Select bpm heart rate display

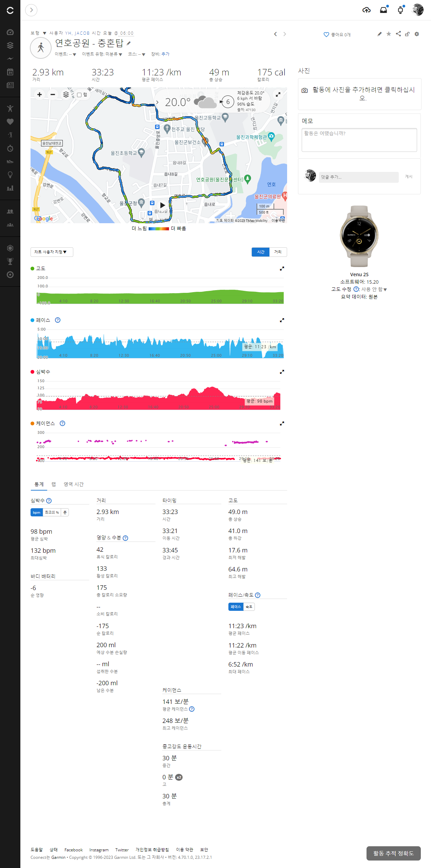pyautogui.click(x=37, y=512)
